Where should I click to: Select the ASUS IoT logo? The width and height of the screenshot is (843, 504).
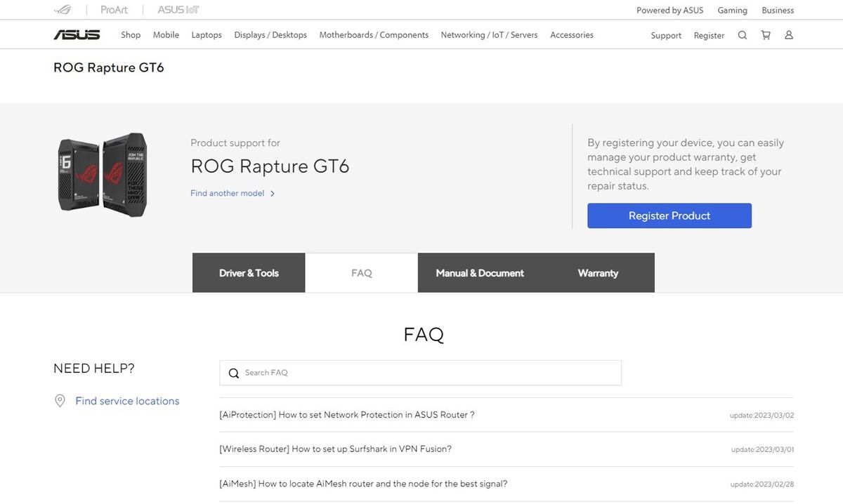176,9
